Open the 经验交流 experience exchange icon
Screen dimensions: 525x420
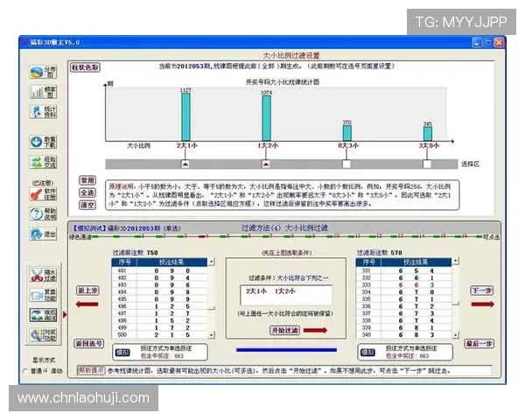click(x=43, y=162)
